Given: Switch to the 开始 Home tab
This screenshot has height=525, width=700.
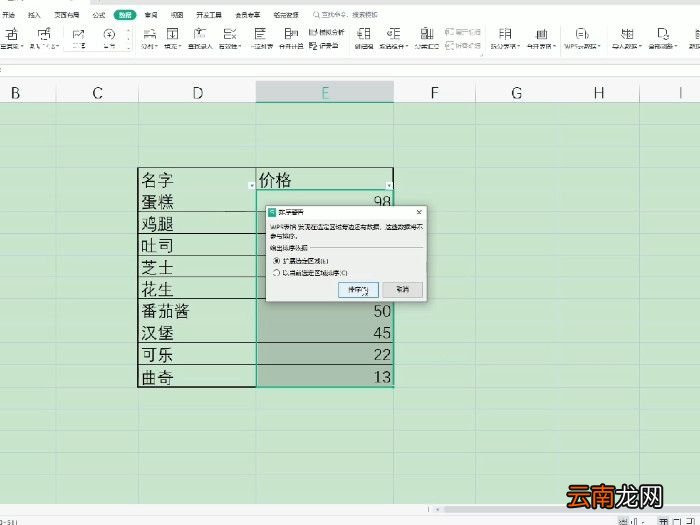Looking at the screenshot, I should pos(8,15).
